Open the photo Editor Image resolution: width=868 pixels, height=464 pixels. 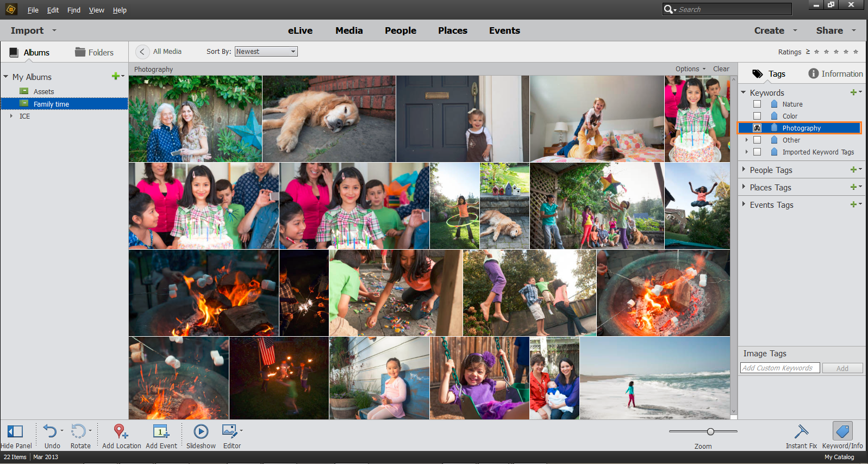(x=230, y=432)
